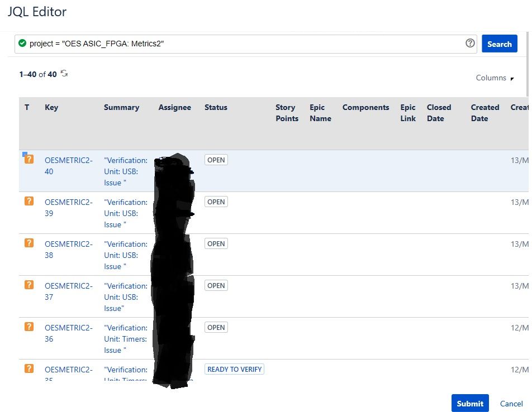Image resolution: width=532 pixels, height=412 pixels.
Task: Focus the JQL query input field
Action: (246, 44)
